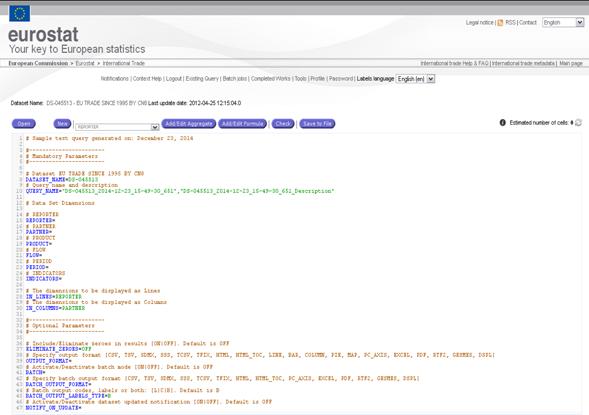
Task: Click the Optional Parameters comment
Action: pos(60,326)
